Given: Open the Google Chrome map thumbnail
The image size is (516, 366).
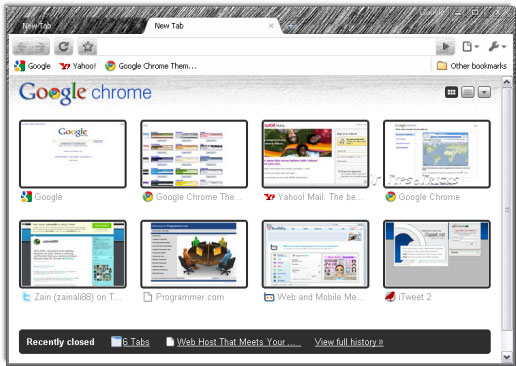Looking at the screenshot, I should pos(437,154).
